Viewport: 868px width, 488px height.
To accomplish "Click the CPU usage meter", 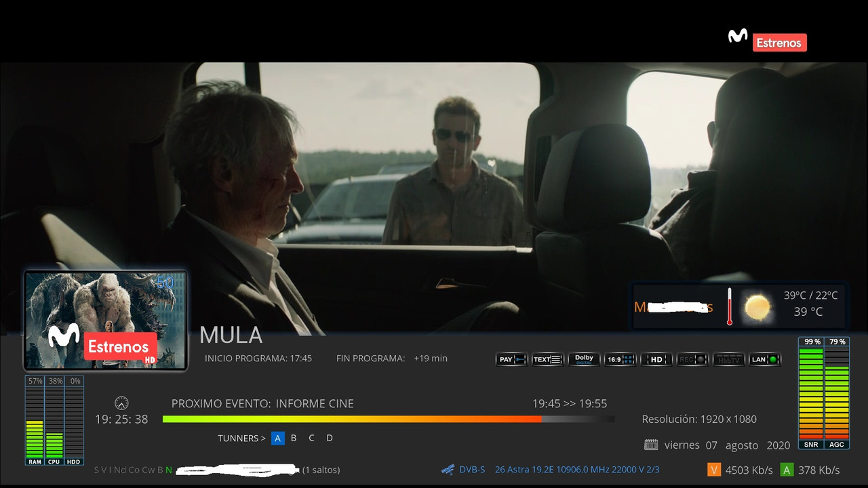I will click(54, 420).
